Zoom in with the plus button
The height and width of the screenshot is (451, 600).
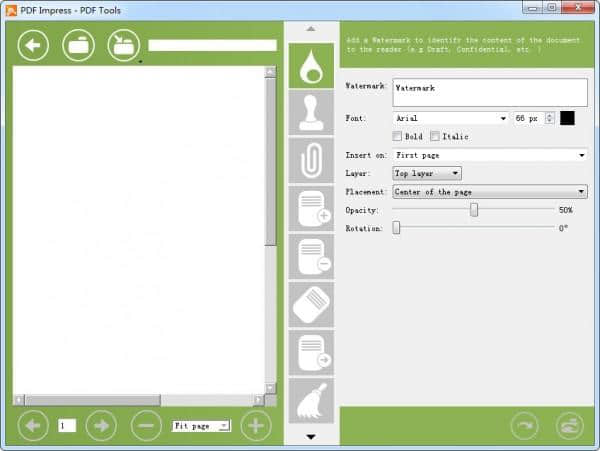coord(256,425)
